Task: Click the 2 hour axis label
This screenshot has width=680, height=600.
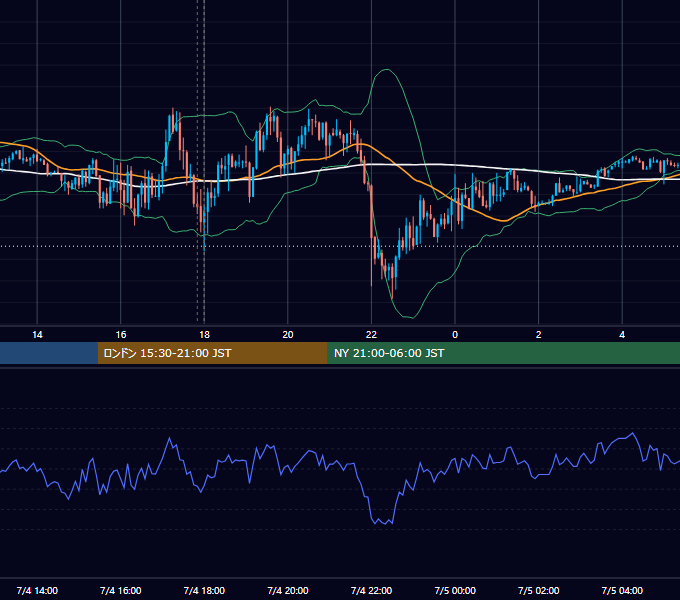Action: 539,335
